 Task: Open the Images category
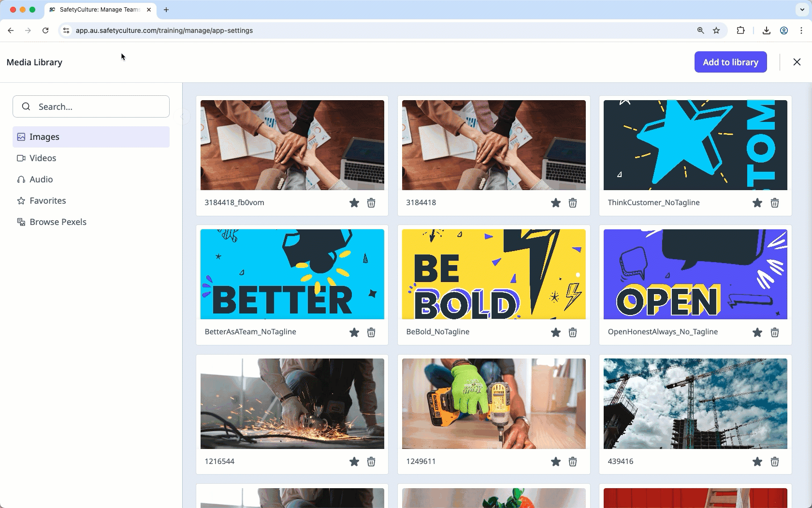tap(91, 137)
